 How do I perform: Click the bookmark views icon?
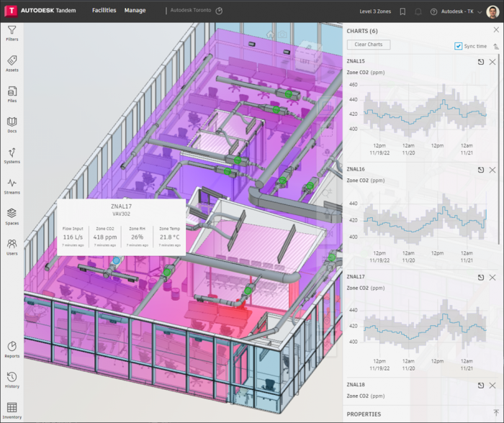tap(402, 12)
